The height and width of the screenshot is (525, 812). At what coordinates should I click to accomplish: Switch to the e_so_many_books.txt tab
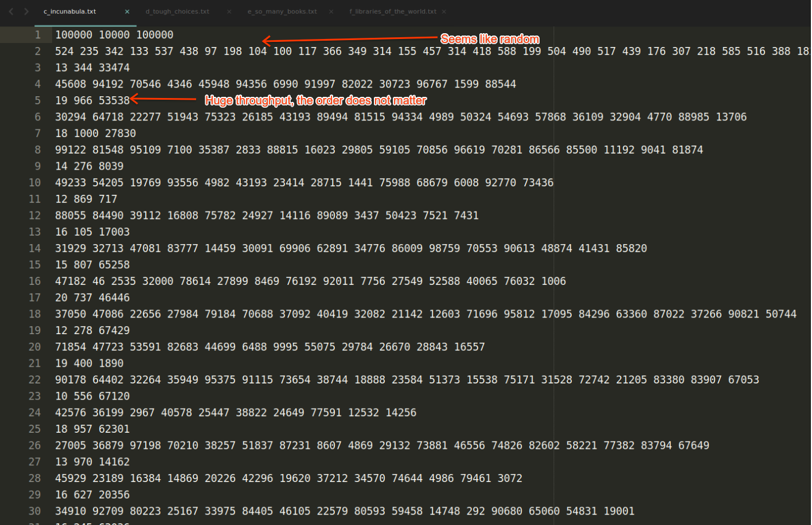coord(282,11)
